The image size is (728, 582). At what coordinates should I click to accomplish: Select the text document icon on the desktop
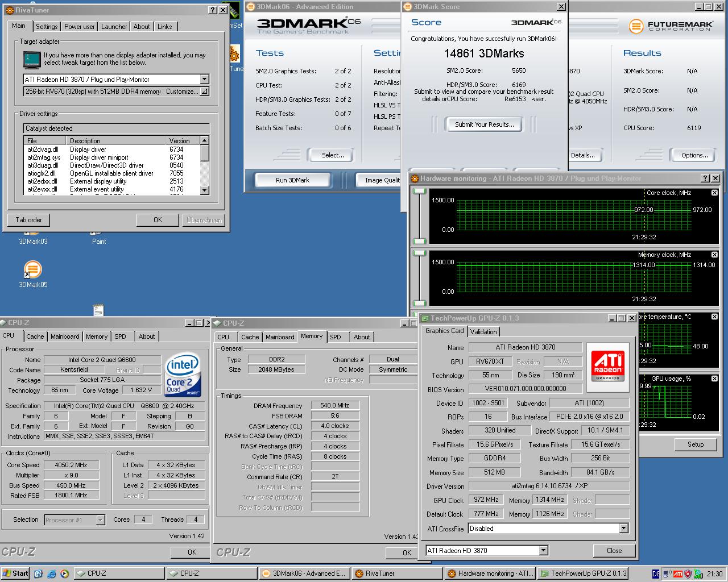99,310
